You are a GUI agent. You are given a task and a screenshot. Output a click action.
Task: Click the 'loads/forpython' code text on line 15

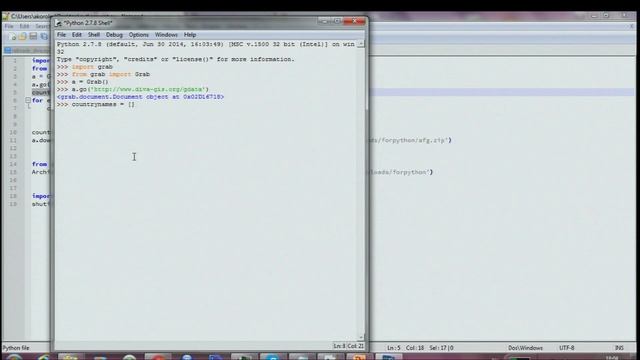[x=398, y=172]
